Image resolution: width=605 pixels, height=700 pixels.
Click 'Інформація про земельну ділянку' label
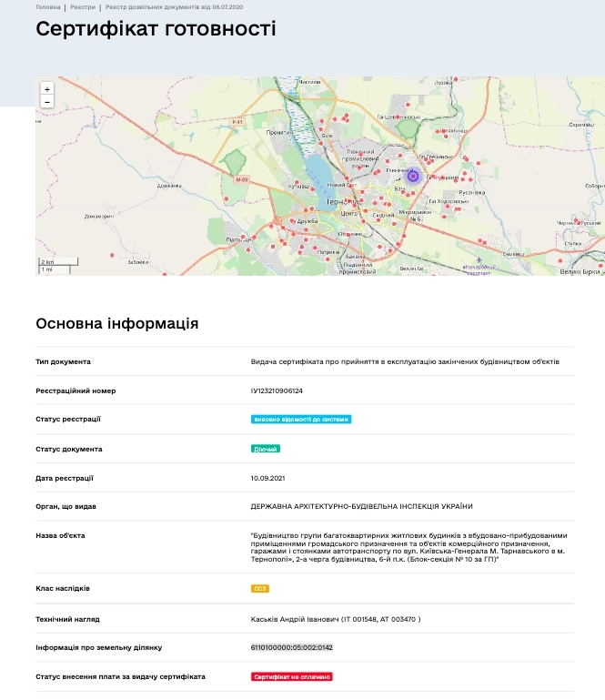(98, 647)
